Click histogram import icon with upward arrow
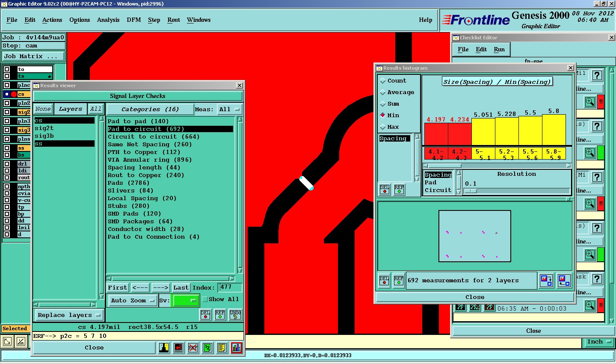The width and height of the screenshot is (616, 364). pos(564,281)
